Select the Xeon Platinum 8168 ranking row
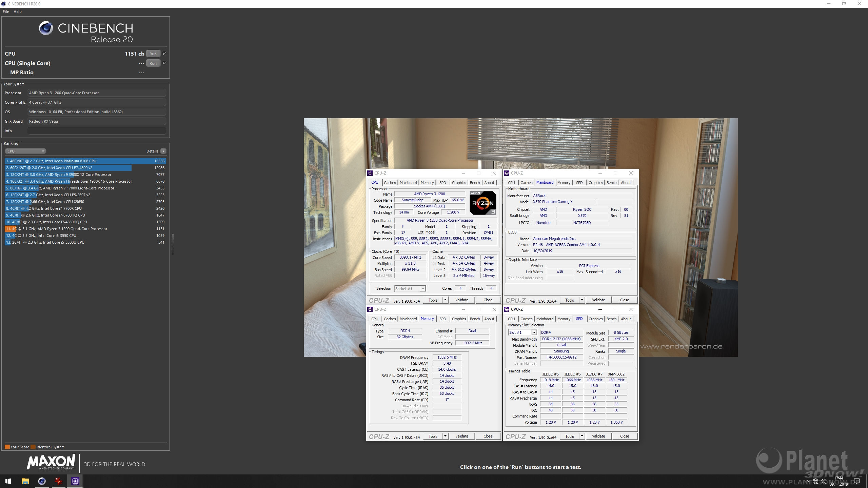The width and height of the screenshot is (868, 488). click(x=85, y=161)
